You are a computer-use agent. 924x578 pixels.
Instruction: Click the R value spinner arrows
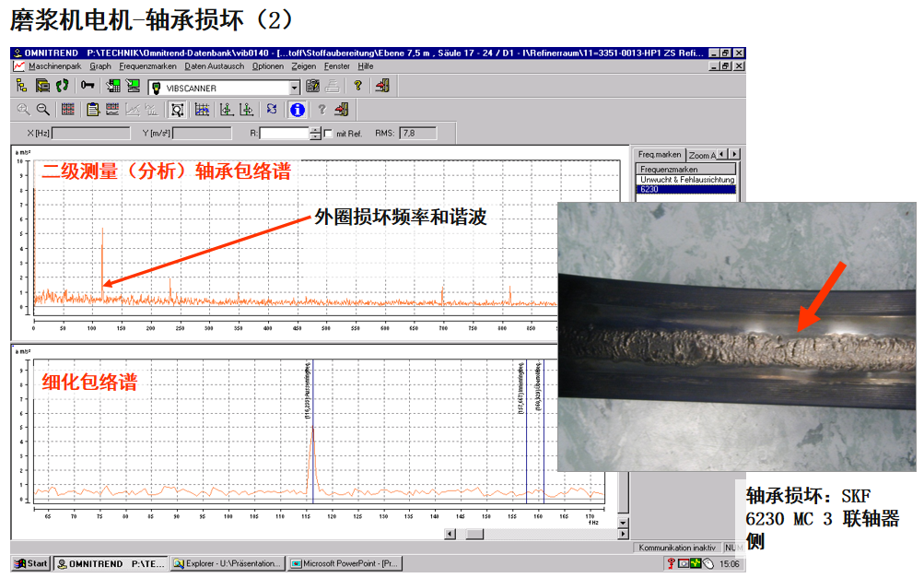click(x=315, y=134)
